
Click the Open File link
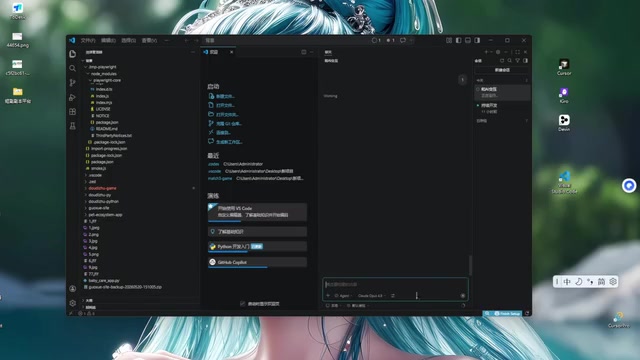(222, 105)
